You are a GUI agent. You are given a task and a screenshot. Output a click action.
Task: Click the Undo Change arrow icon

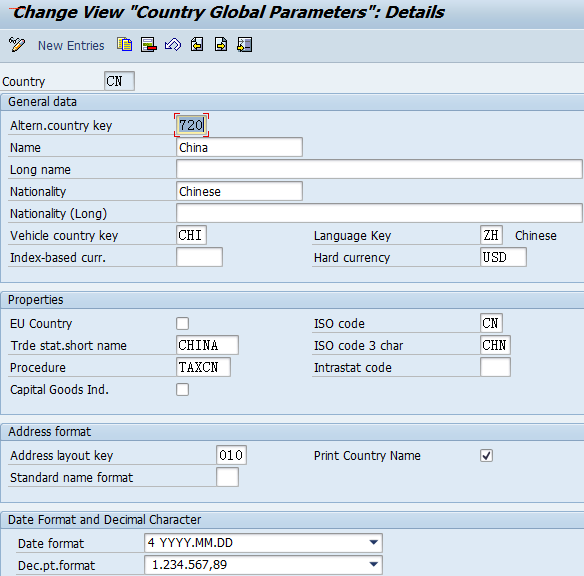coord(173,45)
